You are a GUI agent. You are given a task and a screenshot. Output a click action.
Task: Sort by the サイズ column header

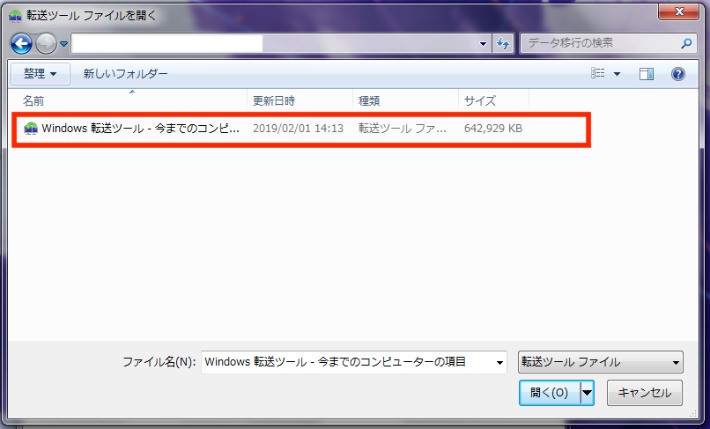(480, 101)
